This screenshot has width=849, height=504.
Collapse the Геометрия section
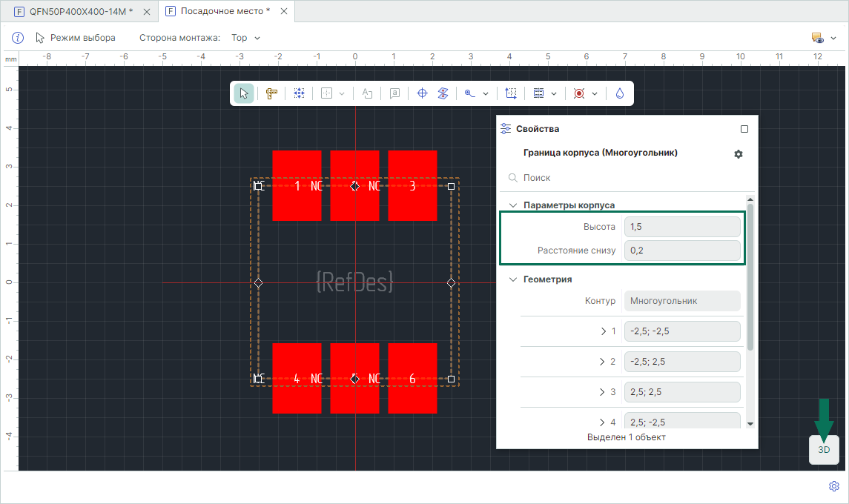[x=512, y=279]
